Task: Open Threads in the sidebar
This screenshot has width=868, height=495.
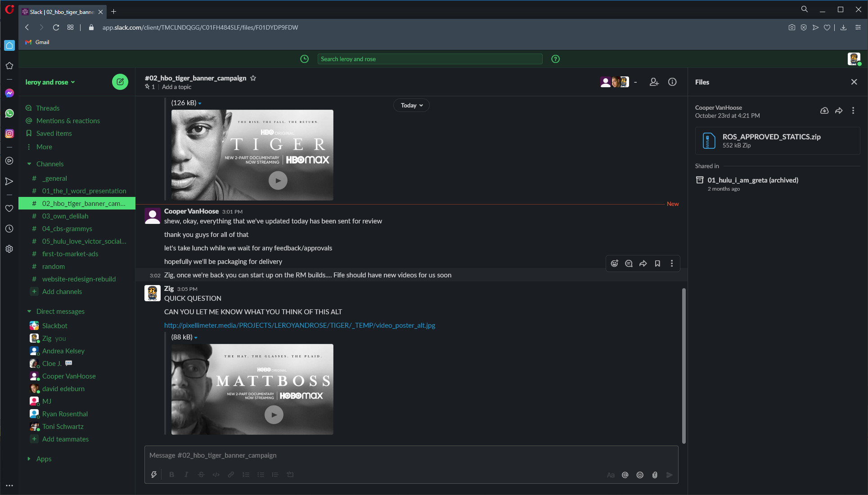Action: (48, 108)
